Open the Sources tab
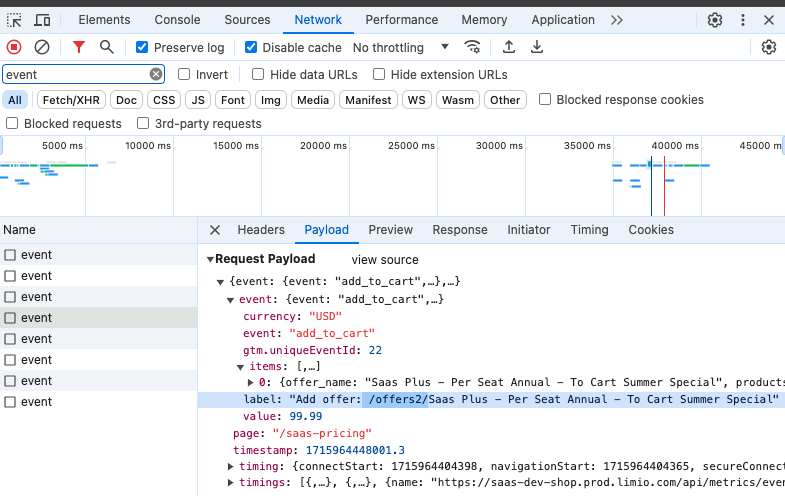 click(247, 20)
